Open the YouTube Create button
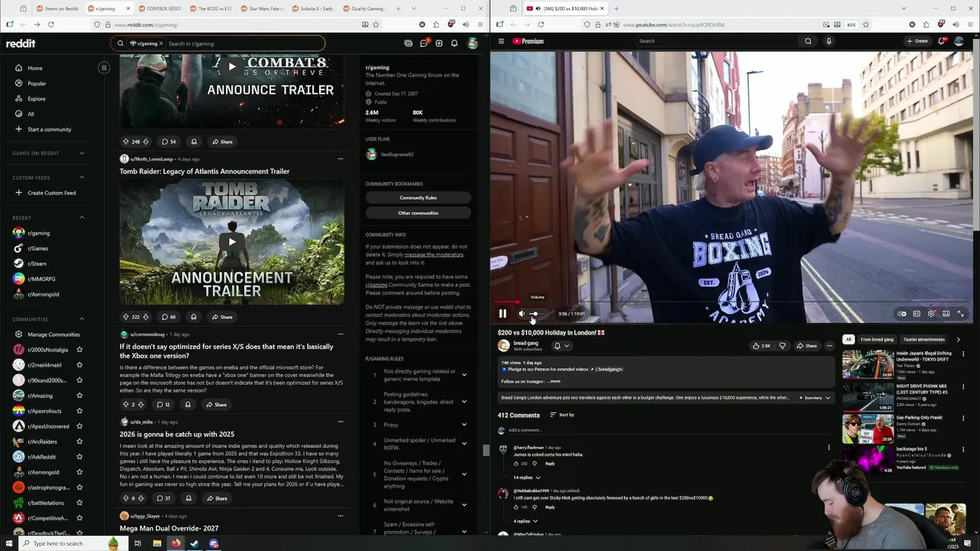 click(x=917, y=41)
